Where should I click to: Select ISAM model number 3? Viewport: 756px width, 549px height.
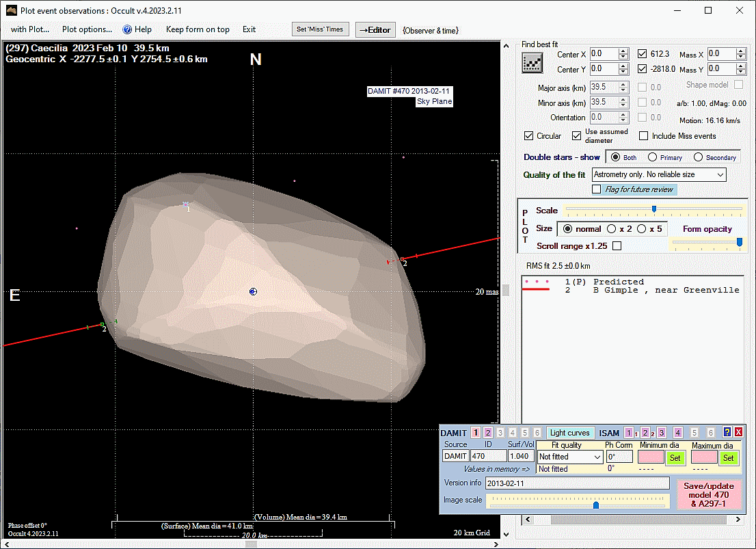coord(661,433)
